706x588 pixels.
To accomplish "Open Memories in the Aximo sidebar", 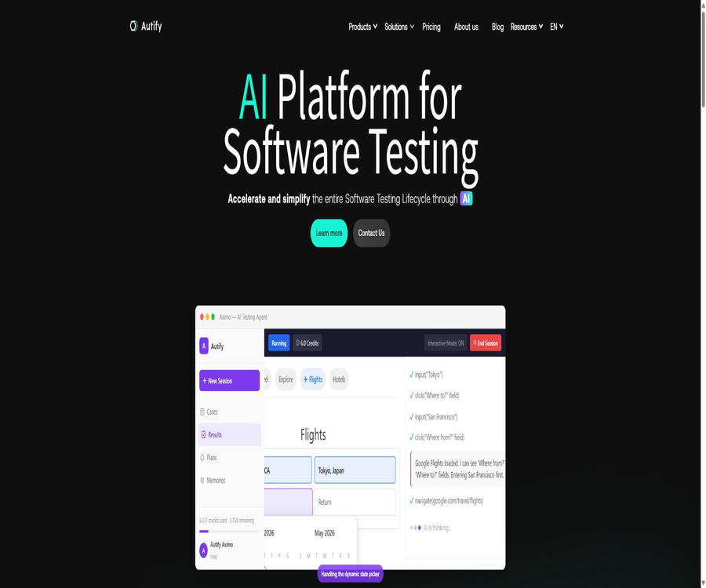I will (x=229, y=481).
